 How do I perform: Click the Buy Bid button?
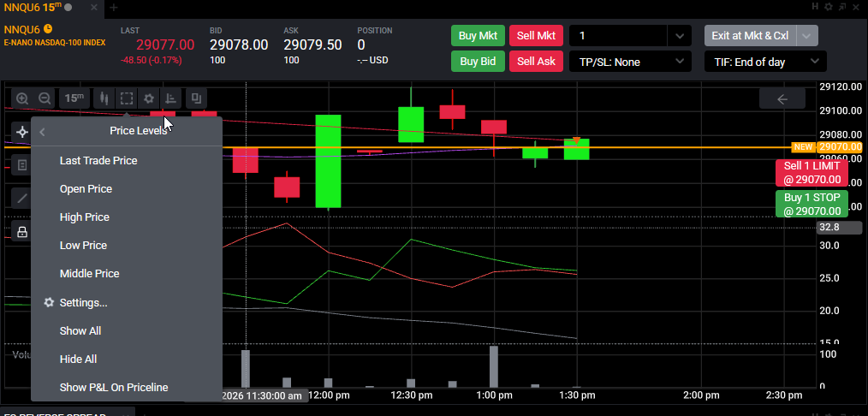tap(479, 62)
